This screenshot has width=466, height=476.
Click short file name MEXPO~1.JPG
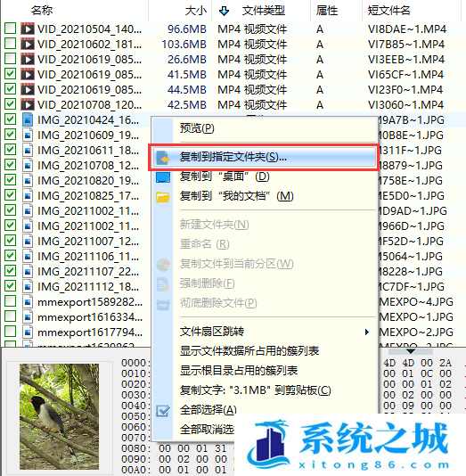tap(416, 317)
